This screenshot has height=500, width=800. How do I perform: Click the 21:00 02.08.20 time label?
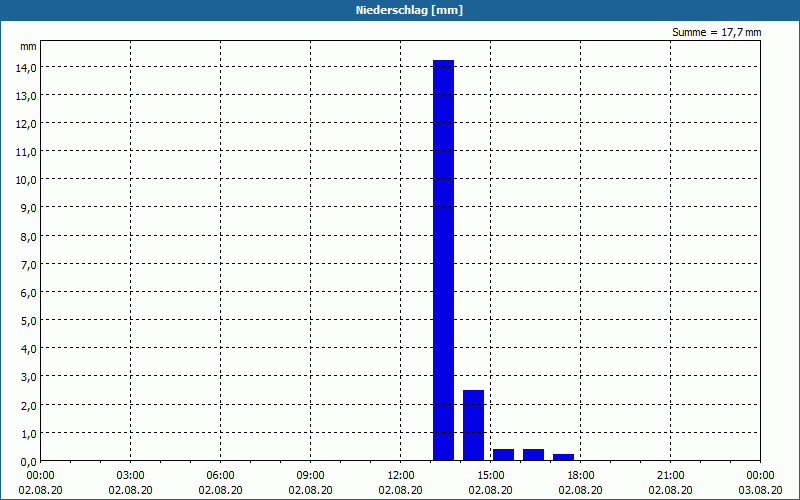(670, 483)
